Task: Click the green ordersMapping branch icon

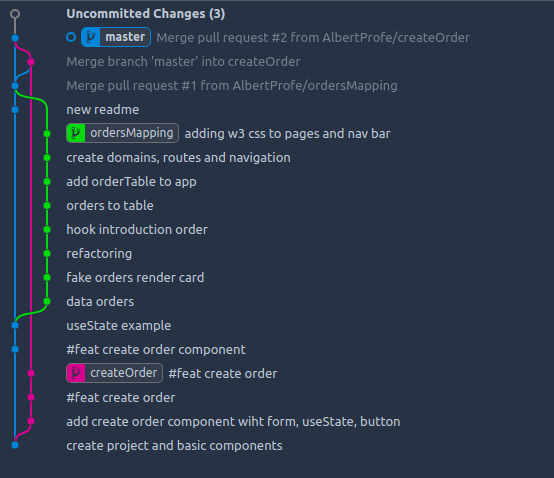Action: coord(76,133)
